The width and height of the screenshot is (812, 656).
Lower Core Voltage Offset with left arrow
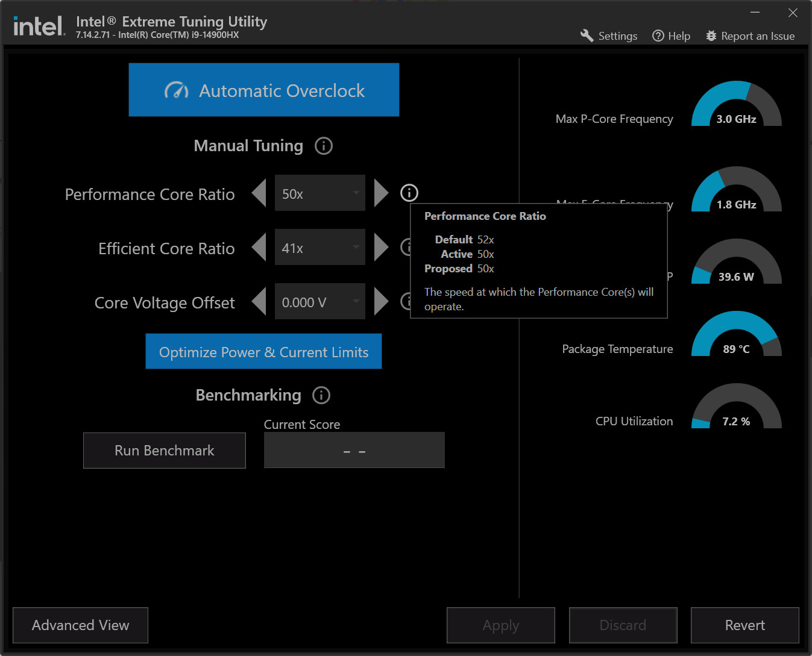point(259,301)
